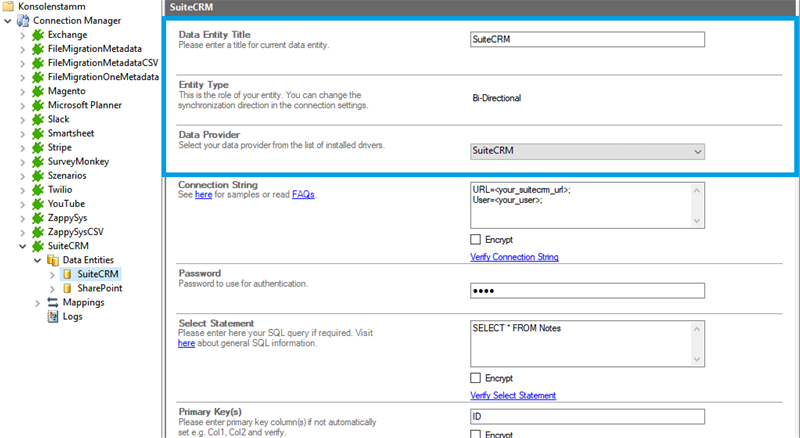Click the SharePoint data entity icon
800x438 pixels.
tap(67, 288)
